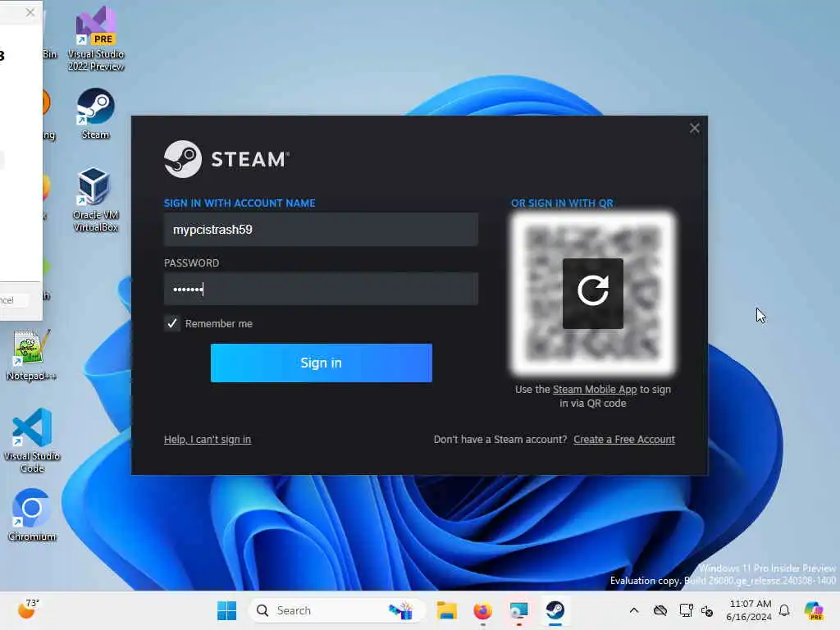Open the Steam Mobile App link

pyautogui.click(x=595, y=390)
